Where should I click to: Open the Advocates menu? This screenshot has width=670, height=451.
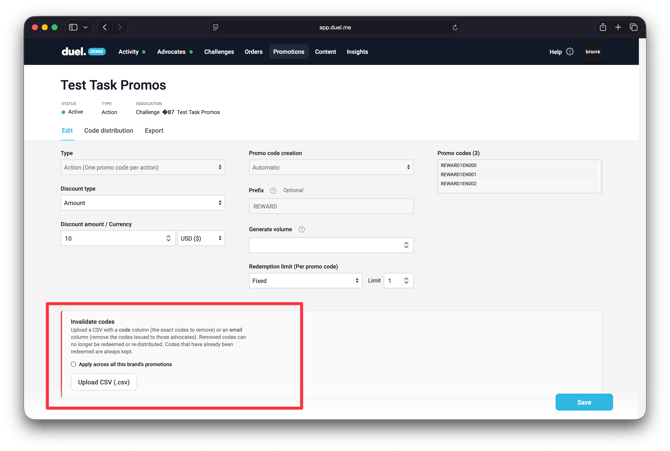pos(171,52)
